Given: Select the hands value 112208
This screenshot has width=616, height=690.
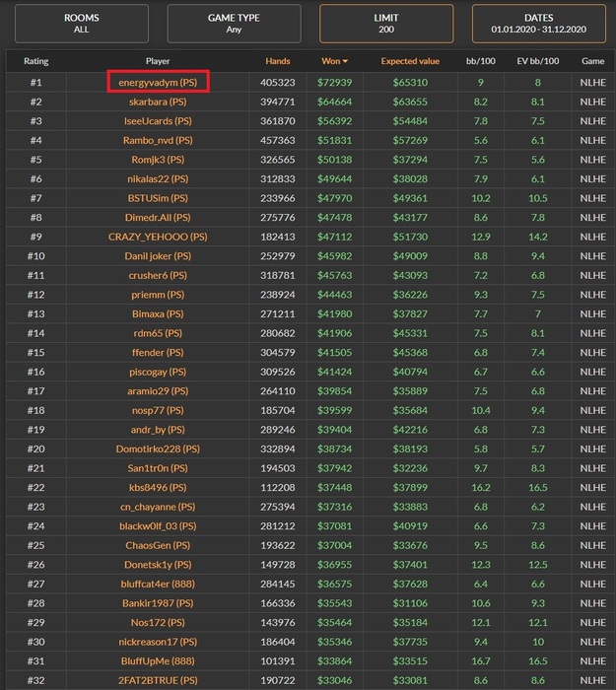Looking at the screenshot, I should click(278, 488).
